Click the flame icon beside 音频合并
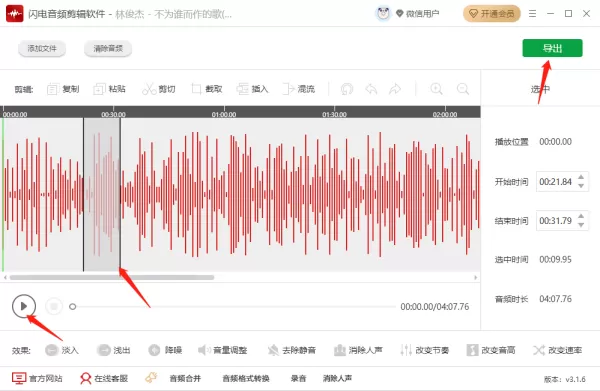600x391 pixels. (x=151, y=378)
